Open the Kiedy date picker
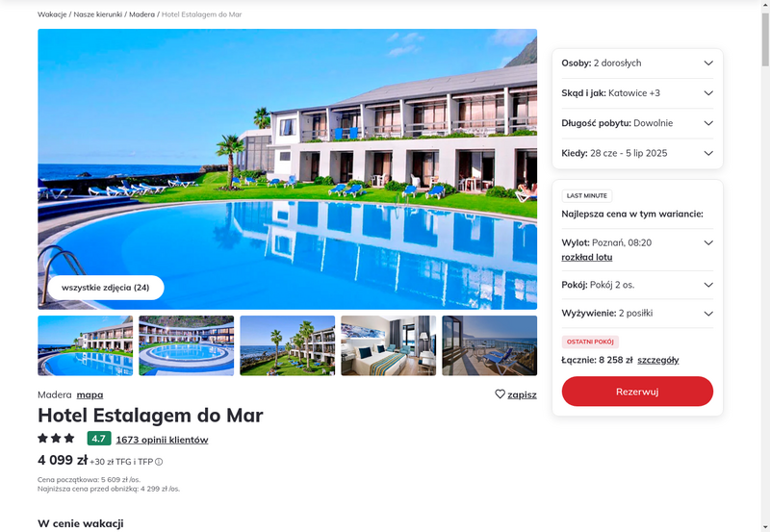The height and width of the screenshot is (532, 770). (x=637, y=153)
